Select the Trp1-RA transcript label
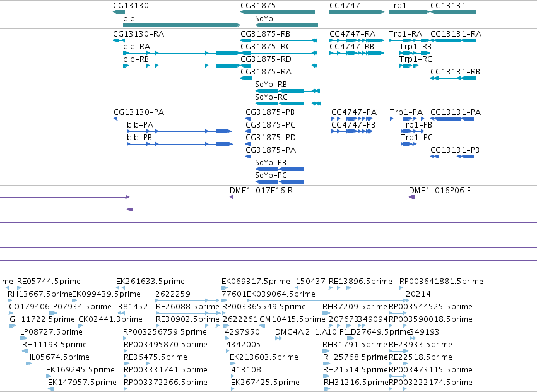 [406, 34]
